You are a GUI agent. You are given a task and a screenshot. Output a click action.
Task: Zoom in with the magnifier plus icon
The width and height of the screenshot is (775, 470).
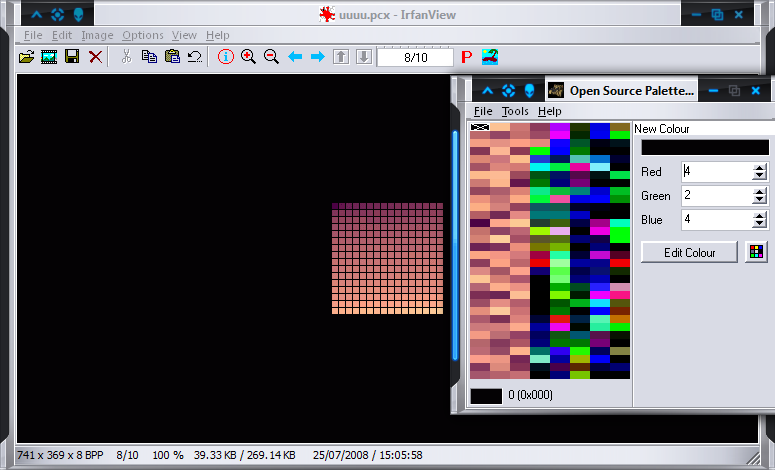(248, 57)
